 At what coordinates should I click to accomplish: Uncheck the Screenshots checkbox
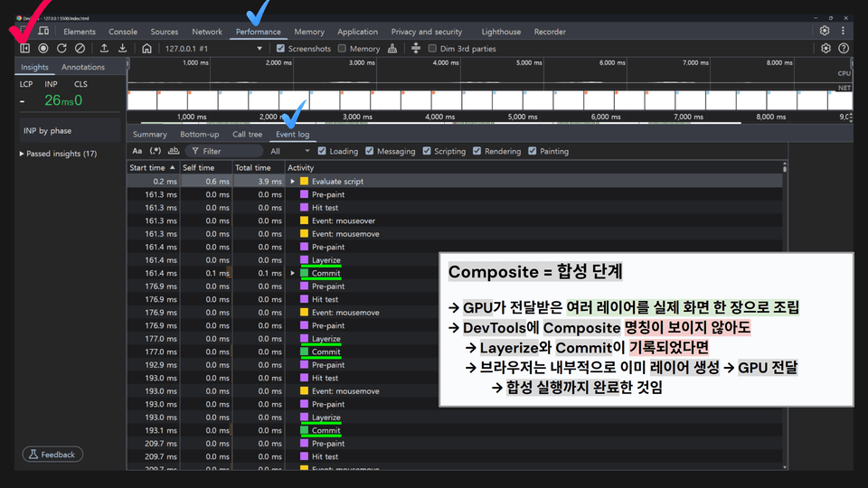point(280,49)
